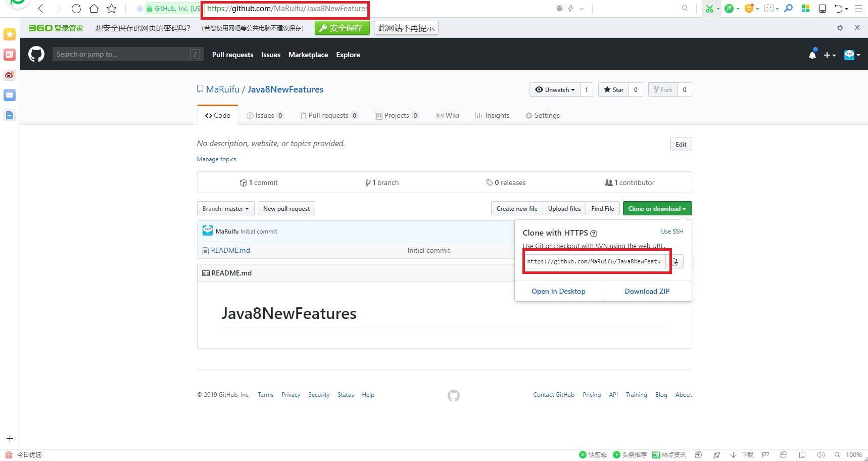This screenshot has height=461, width=868.
Task: Open browser zoom level 100% control
Action: click(x=853, y=455)
